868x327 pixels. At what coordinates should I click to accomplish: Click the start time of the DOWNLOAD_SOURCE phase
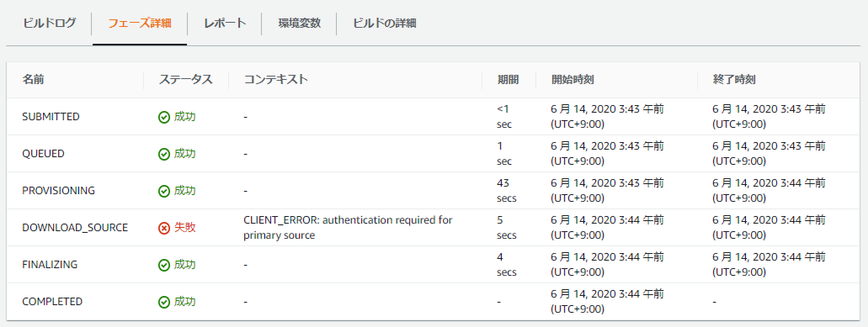pos(607,228)
